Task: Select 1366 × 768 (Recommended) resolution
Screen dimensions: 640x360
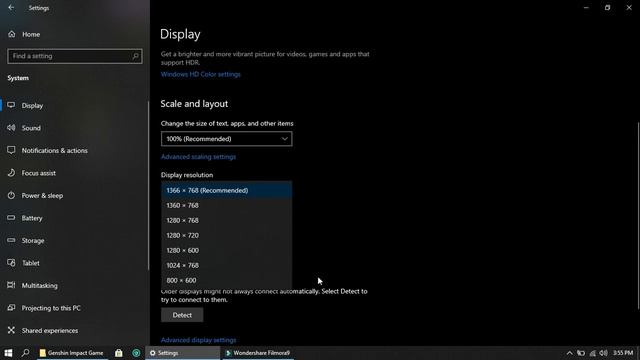Action: pyautogui.click(x=227, y=190)
